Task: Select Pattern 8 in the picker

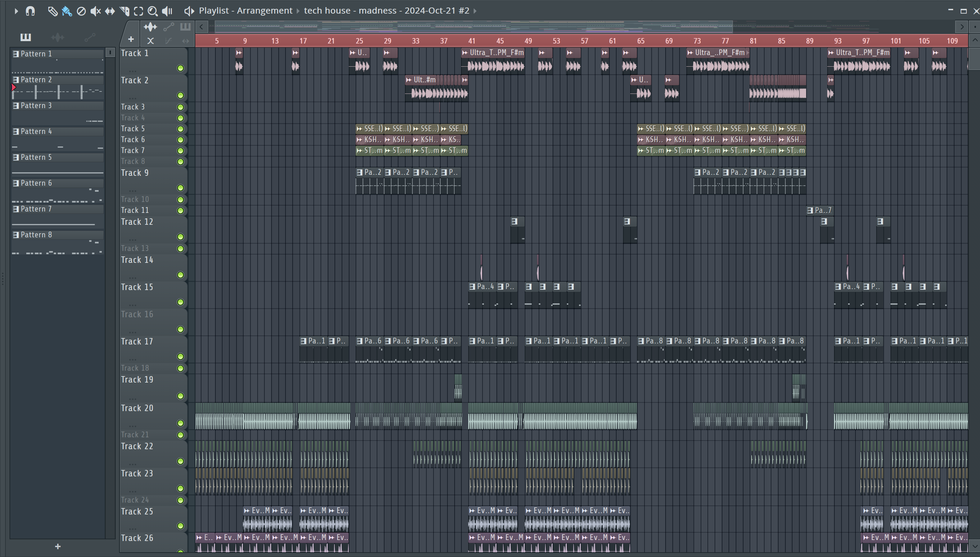Action: pos(58,235)
